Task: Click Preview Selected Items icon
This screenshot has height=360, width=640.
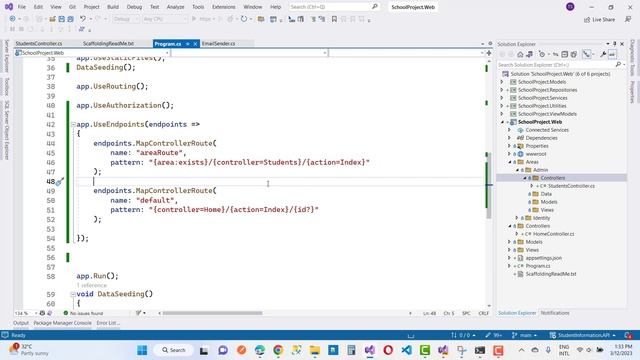Action: 612,54
